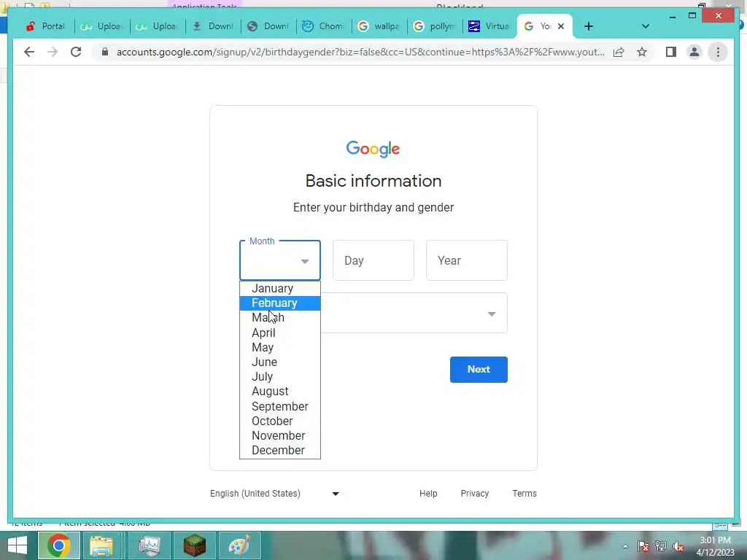Switch to the first Upload tab
This screenshot has height=560, width=747.
click(102, 26)
